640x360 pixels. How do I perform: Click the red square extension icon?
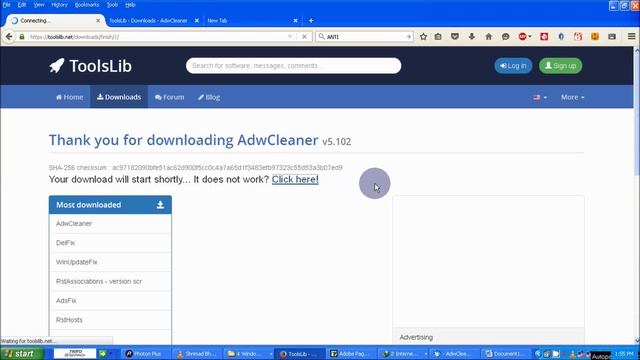pyautogui.click(x=544, y=37)
